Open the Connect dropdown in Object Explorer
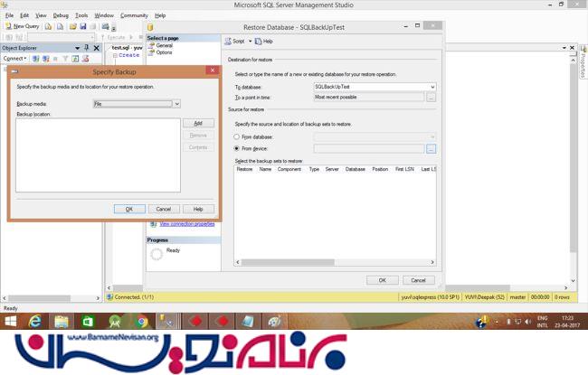Screen dimensions: 588x375 (x=14, y=59)
